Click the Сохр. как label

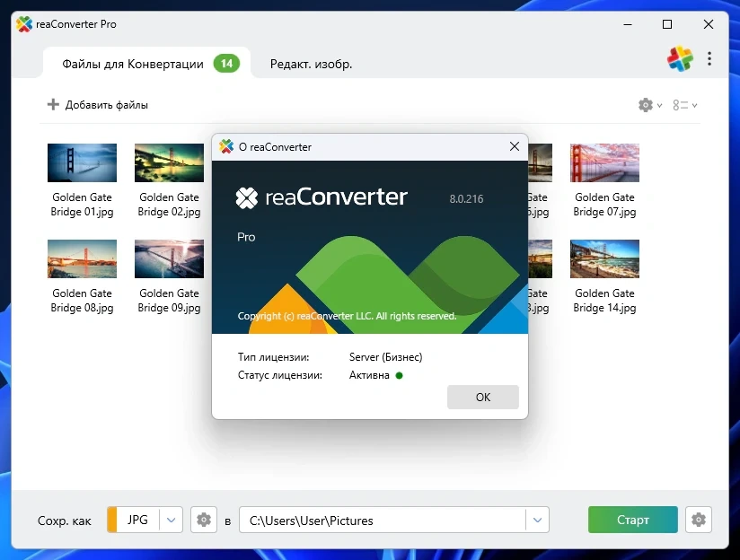[64, 521]
